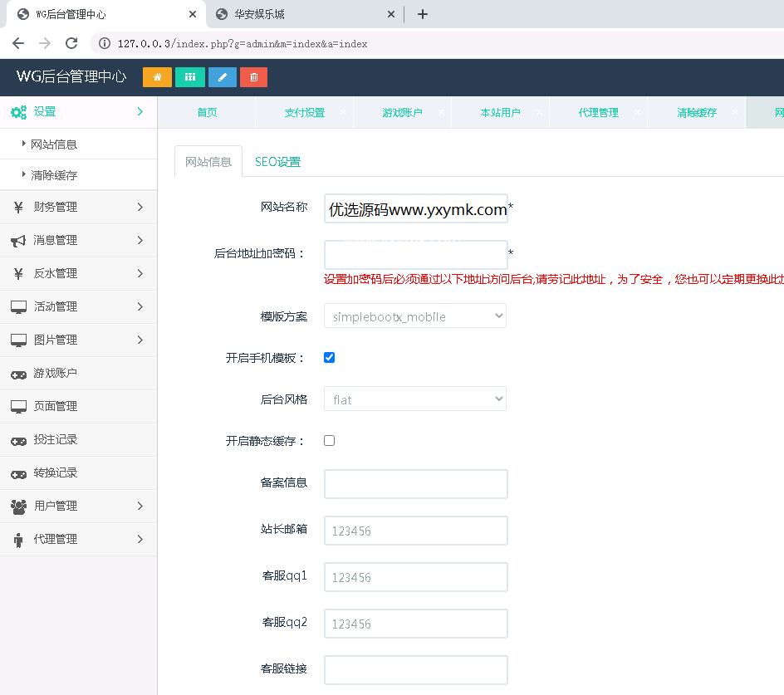The height and width of the screenshot is (695, 784).
Task: Click the person icon beside 代理管理
Action: pos(18,540)
